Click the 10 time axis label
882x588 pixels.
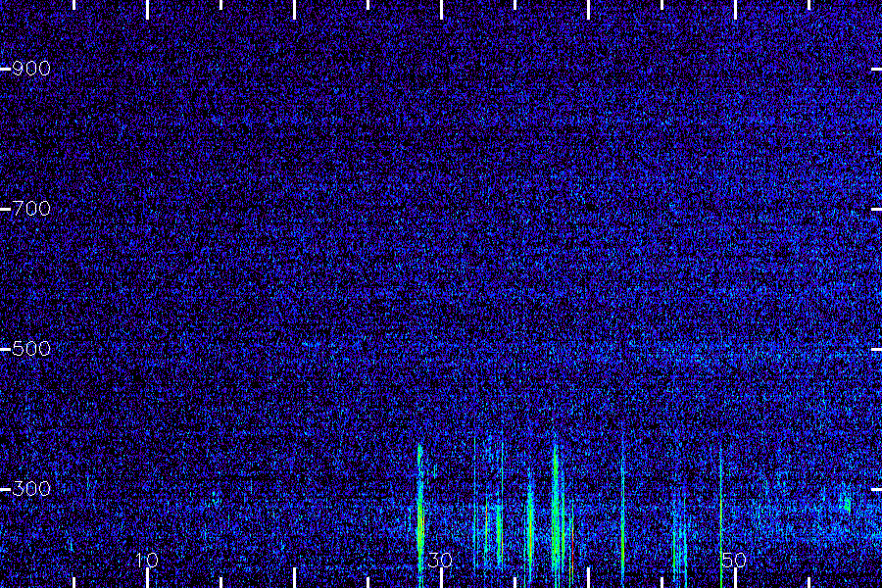[x=146, y=560]
